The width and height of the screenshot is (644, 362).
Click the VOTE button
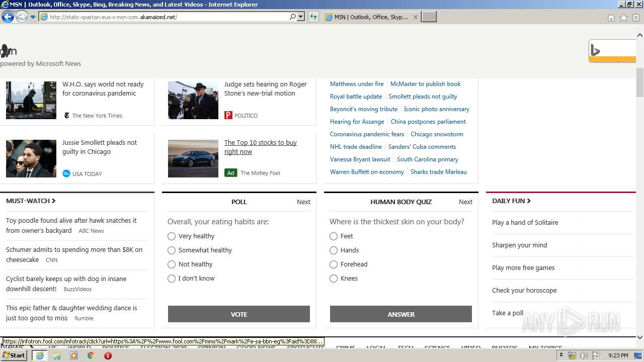[x=239, y=314]
